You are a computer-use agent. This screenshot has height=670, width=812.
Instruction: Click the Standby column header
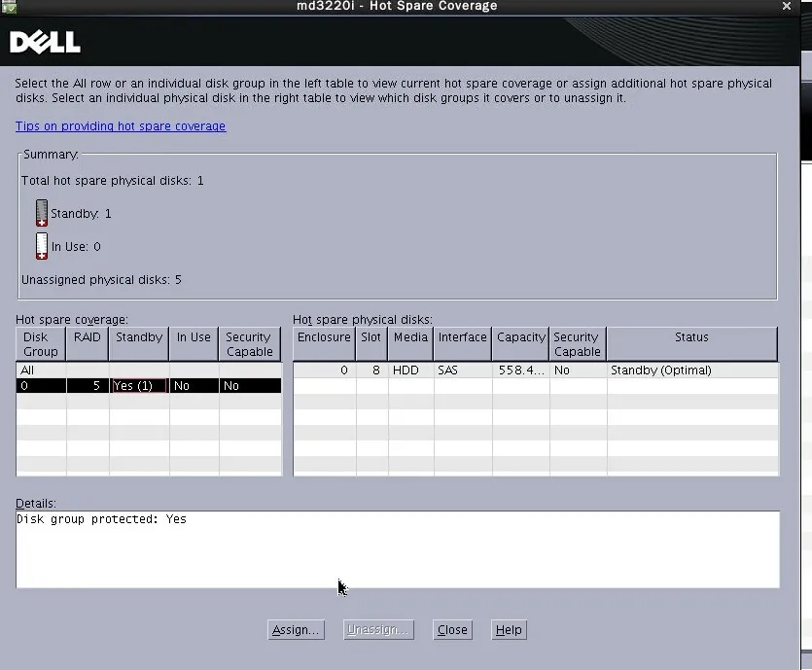point(139,344)
